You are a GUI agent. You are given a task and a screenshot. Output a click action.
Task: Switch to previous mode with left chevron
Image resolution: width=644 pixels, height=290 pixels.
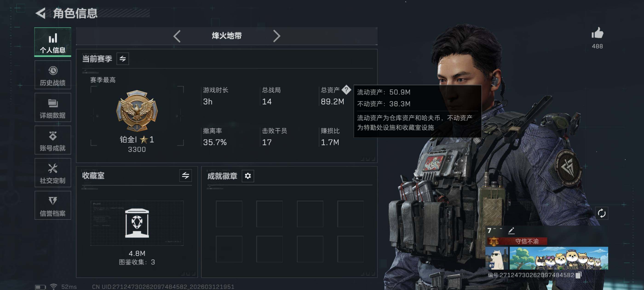pos(177,36)
